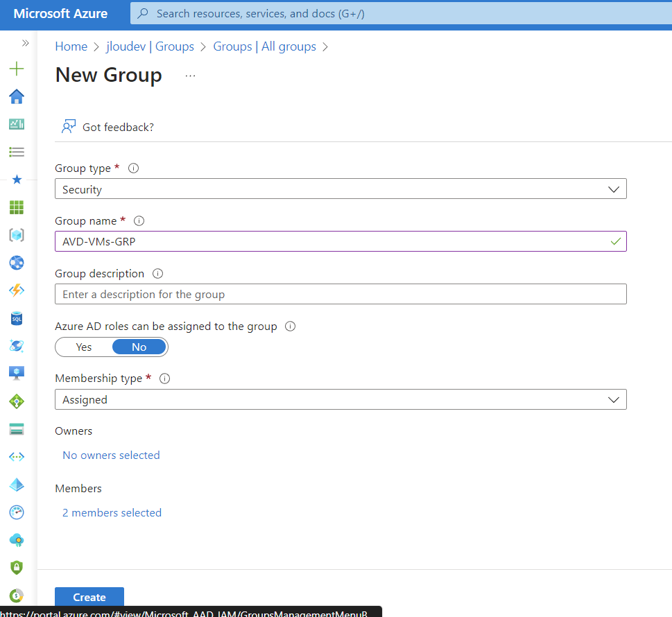The height and width of the screenshot is (617, 672).
Task: Click the Microsoft Azure portal title
Action: click(x=60, y=13)
